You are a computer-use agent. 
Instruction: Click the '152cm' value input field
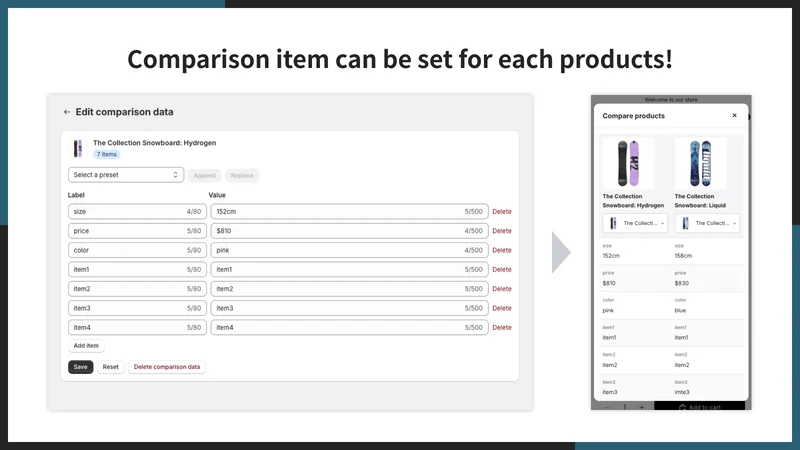click(x=349, y=211)
